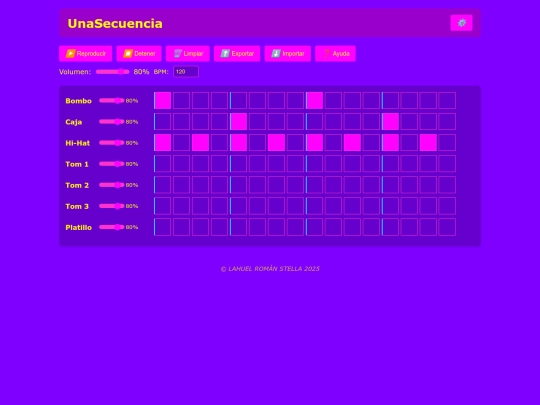Toggle on Tom 1 step 16
This screenshot has height=405, width=540.
pos(447,164)
